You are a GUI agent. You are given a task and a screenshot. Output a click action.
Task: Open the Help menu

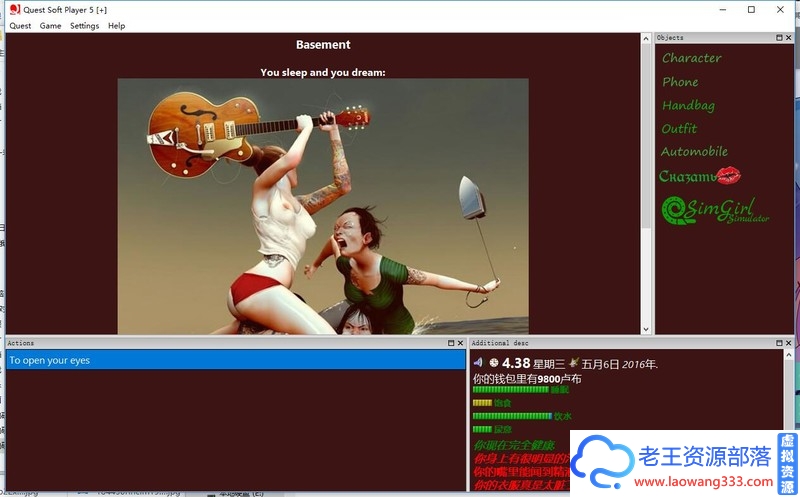click(116, 26)
